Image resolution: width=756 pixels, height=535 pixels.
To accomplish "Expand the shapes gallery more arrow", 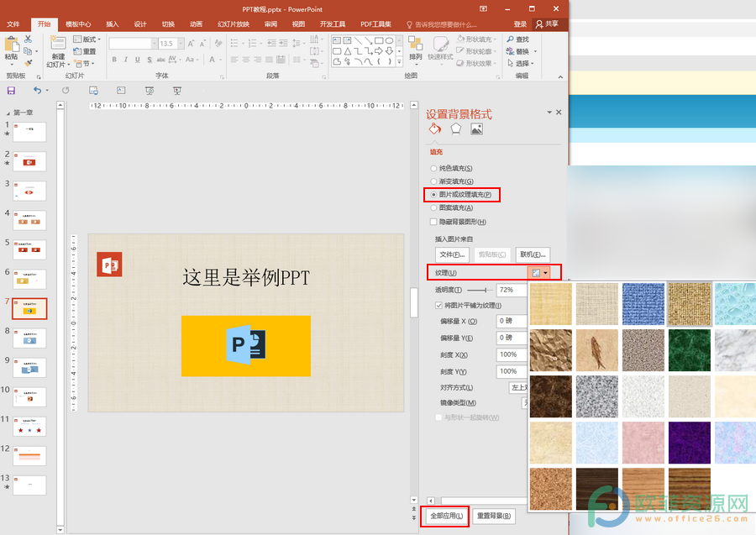I will click(399, 62).
